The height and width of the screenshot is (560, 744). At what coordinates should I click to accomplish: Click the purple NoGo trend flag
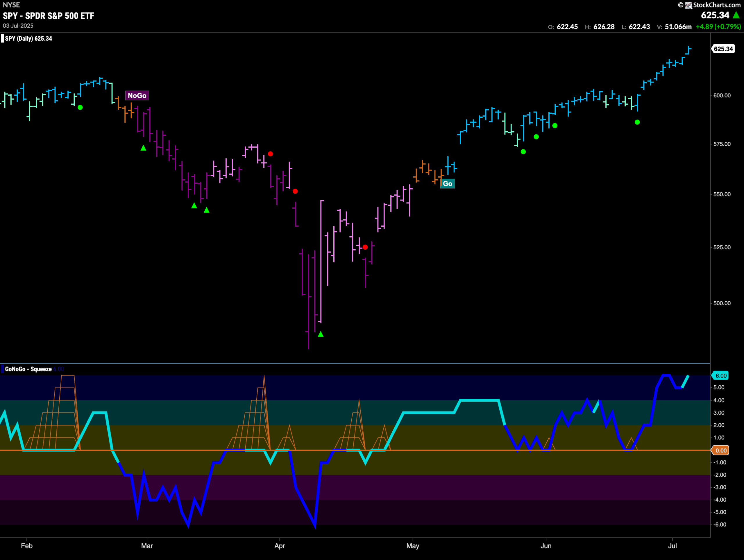pos(137,95)
